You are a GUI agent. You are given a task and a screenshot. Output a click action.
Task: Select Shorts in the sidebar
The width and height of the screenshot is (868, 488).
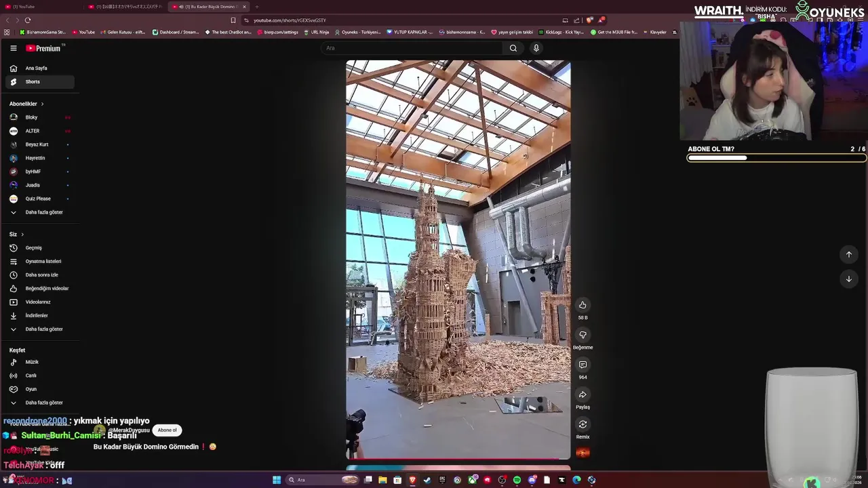coord(40,82)
